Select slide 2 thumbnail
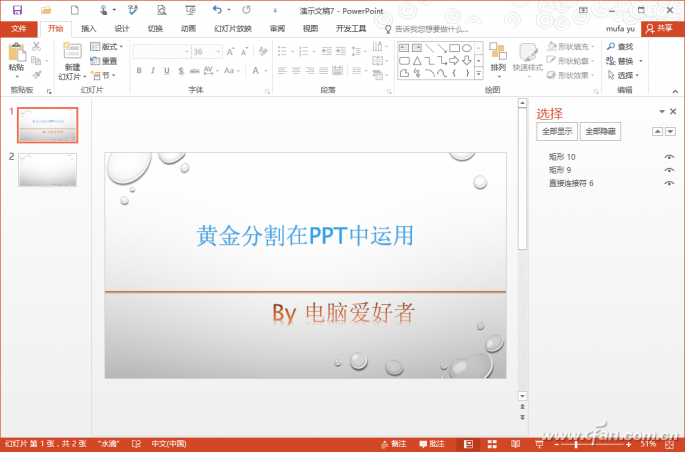This screenshot has height=452, width=685. point(47,170)
